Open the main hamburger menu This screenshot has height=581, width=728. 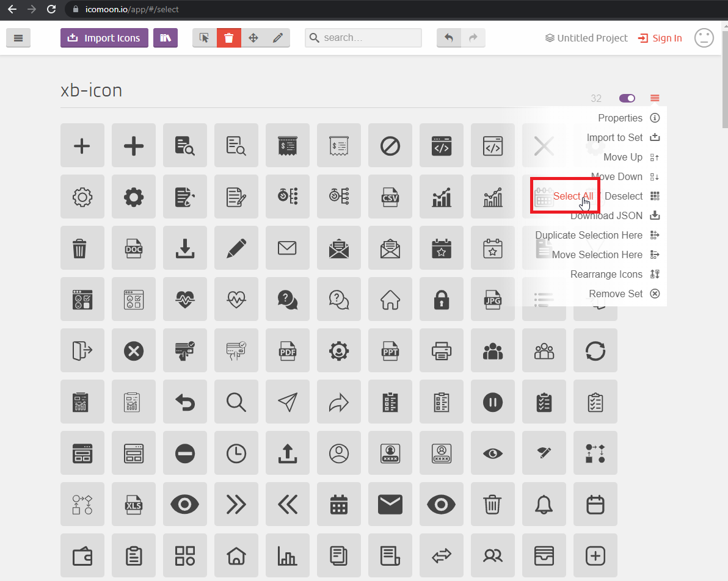(x=18, y=38)
